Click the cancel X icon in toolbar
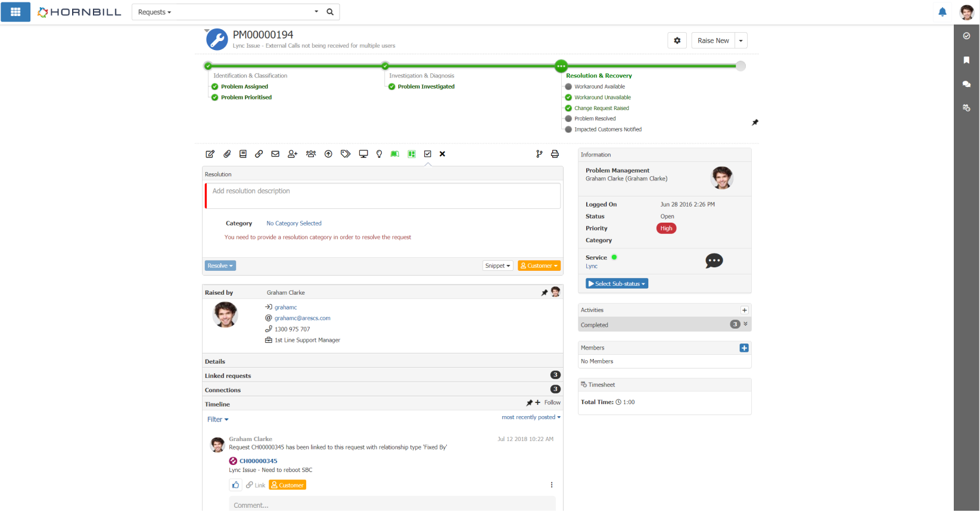 443,154
